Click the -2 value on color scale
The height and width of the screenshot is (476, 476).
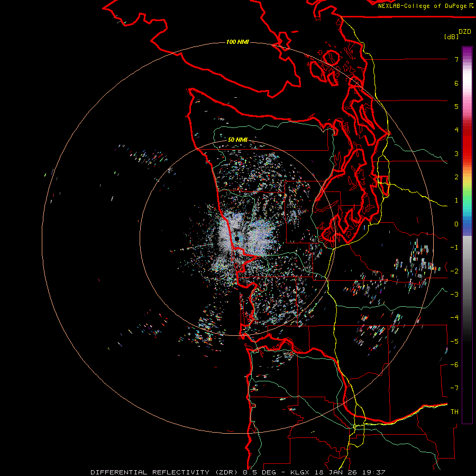[454, 271]
